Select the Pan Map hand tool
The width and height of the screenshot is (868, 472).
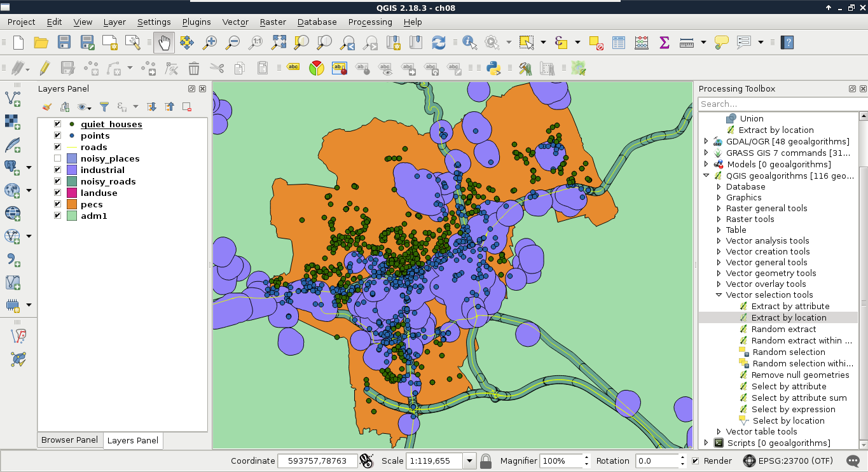(164, 43)
